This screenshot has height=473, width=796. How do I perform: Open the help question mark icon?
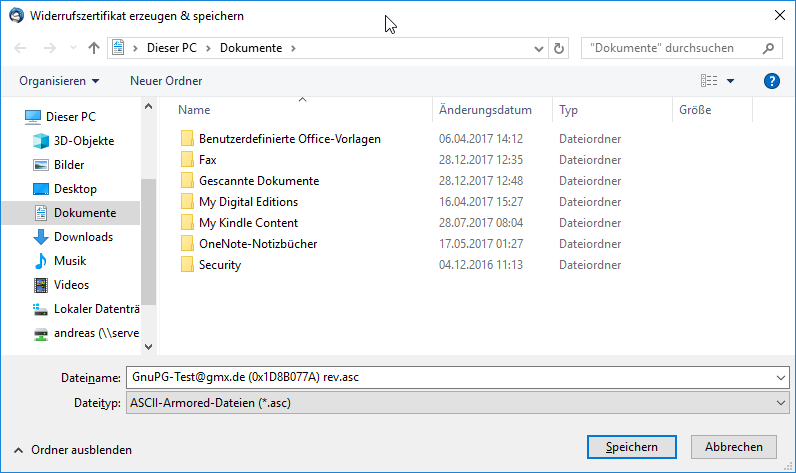pos(771,81)
